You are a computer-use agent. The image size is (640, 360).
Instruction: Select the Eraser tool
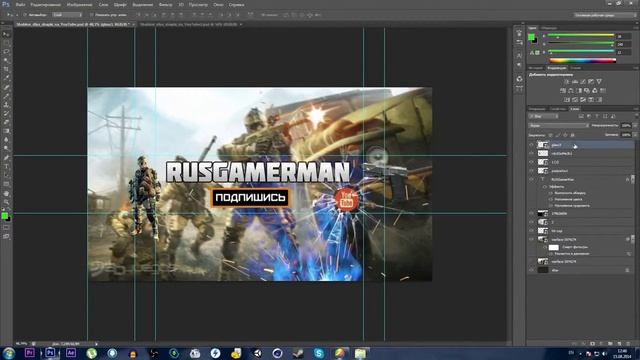6,122
